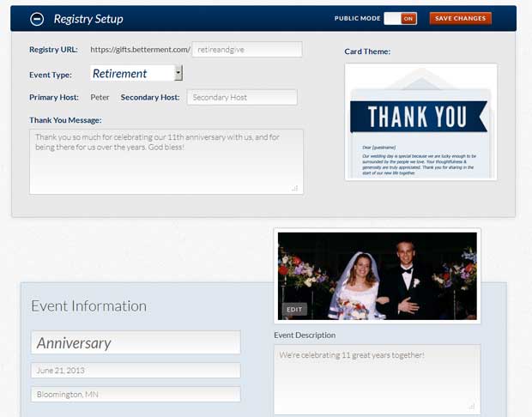
Task: Select the Thank You card theme
Action: coord(421,122)
